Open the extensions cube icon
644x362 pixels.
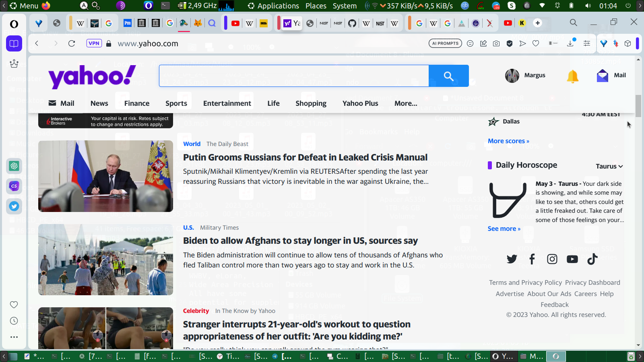click(x=628, y=43)
